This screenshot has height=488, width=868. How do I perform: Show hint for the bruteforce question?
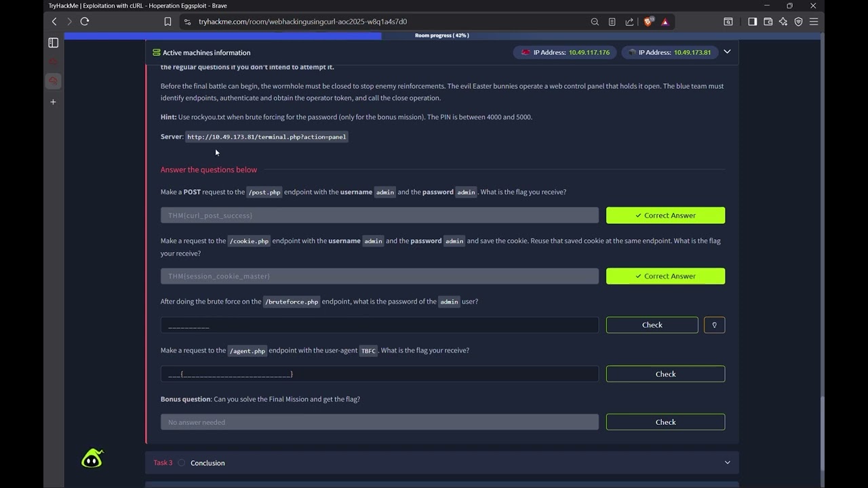[714, 325]
